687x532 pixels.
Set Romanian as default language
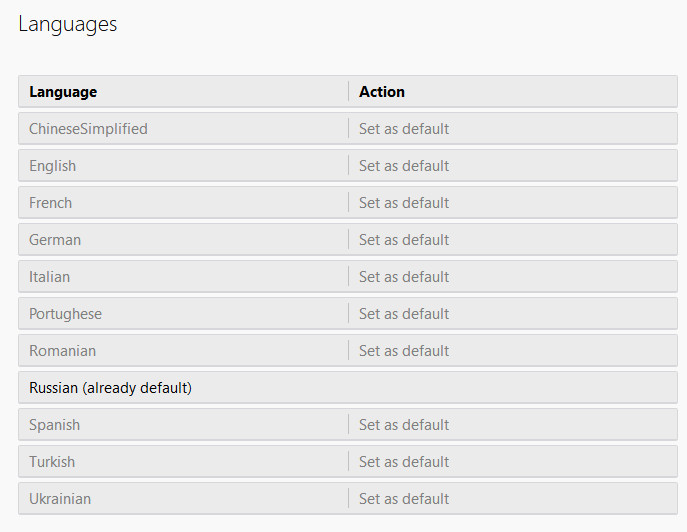point(404,351)
